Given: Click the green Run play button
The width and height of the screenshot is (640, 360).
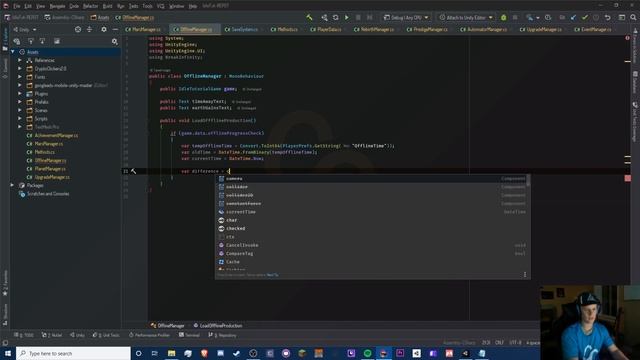Looking at the screenshot, I should tap(347, 18).
